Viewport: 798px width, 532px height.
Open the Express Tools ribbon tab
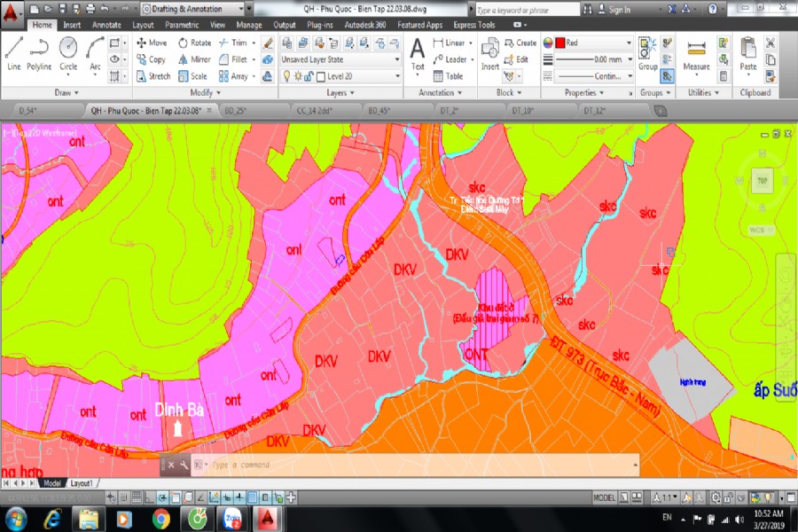[x=473, y=25]
